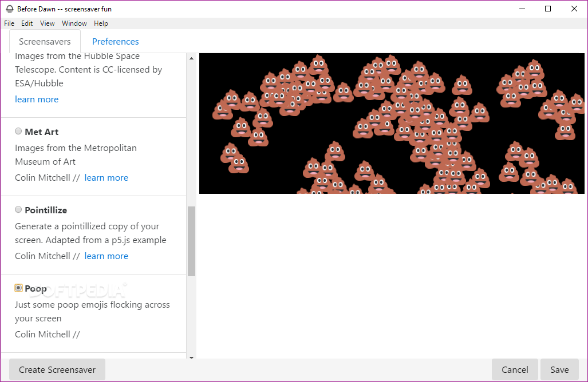Click the Met Art title text
Image resolution: width=588 pixels, height=382 pixels.
pyautogui.click(x=42, y=132)
